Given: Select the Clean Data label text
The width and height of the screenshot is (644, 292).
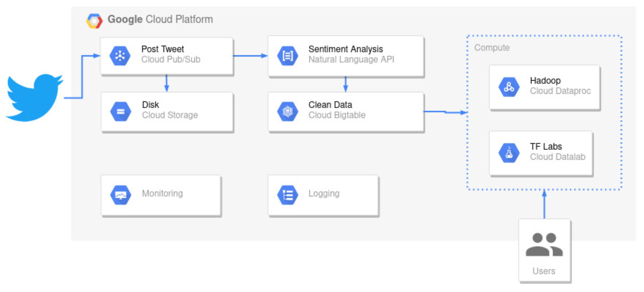Looking at the screenshot, I should [330, 105].
